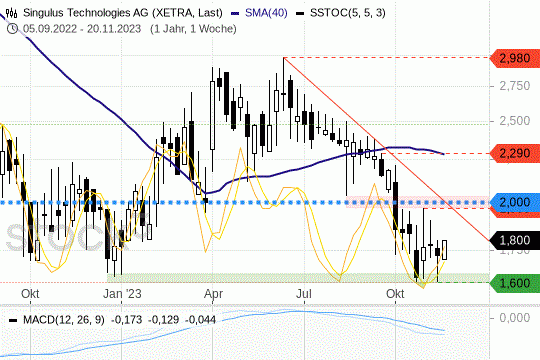Click the date range 05.09.2022 - 20.11.2023

click(x=82, y=29)
